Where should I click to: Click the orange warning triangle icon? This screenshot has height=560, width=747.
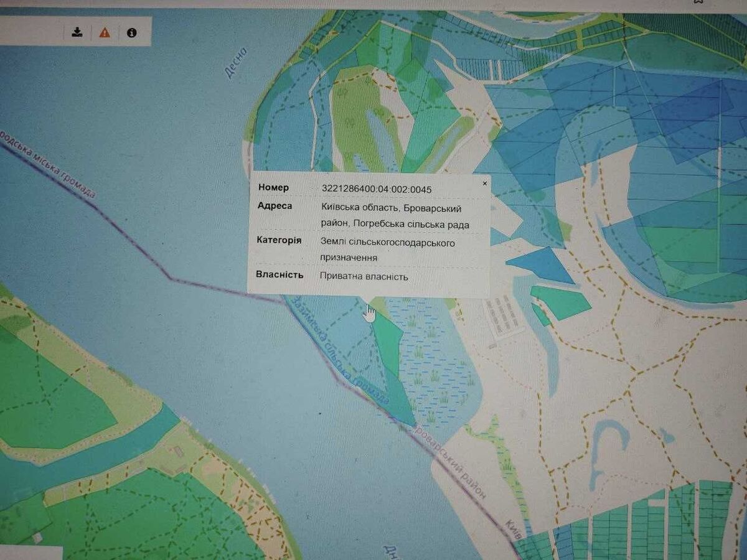pos(105,32)
